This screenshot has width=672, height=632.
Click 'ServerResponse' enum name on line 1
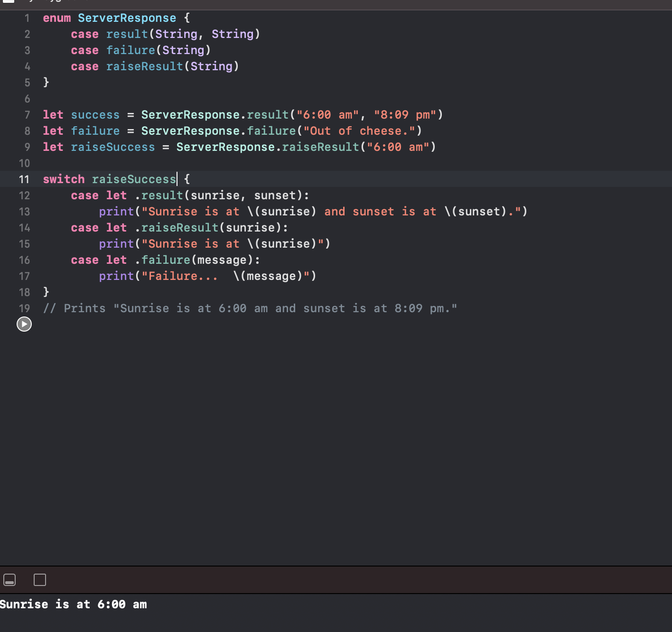127,18
